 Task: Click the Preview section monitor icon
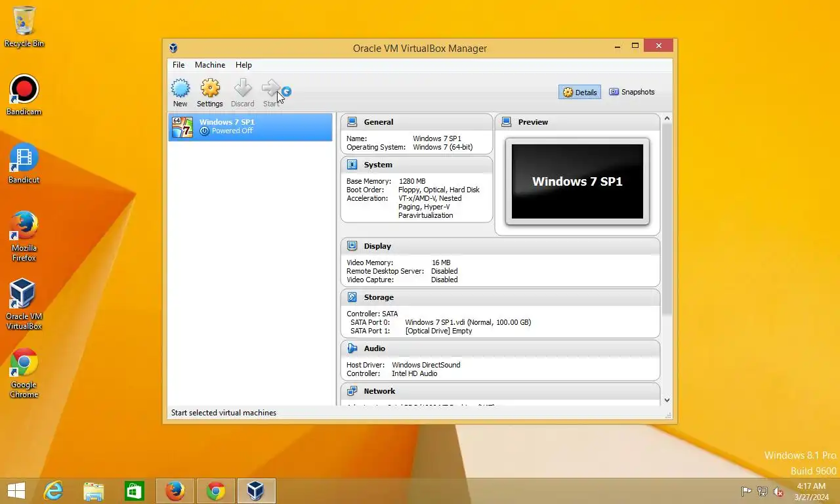506,122
